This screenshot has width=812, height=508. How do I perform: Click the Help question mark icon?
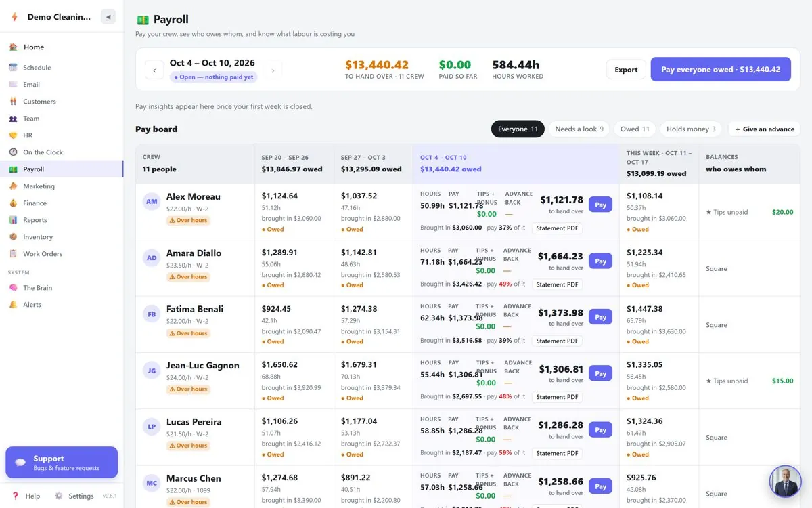[16, 496]
